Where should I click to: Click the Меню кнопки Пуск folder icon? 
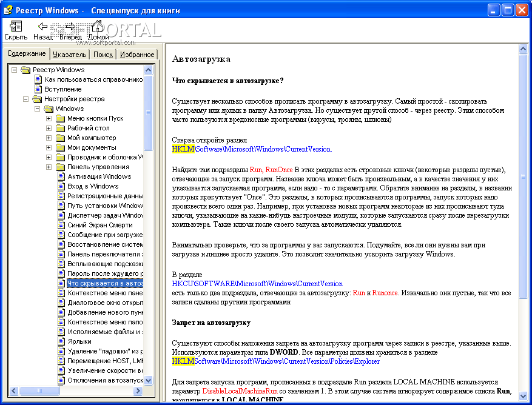point(61,118)
